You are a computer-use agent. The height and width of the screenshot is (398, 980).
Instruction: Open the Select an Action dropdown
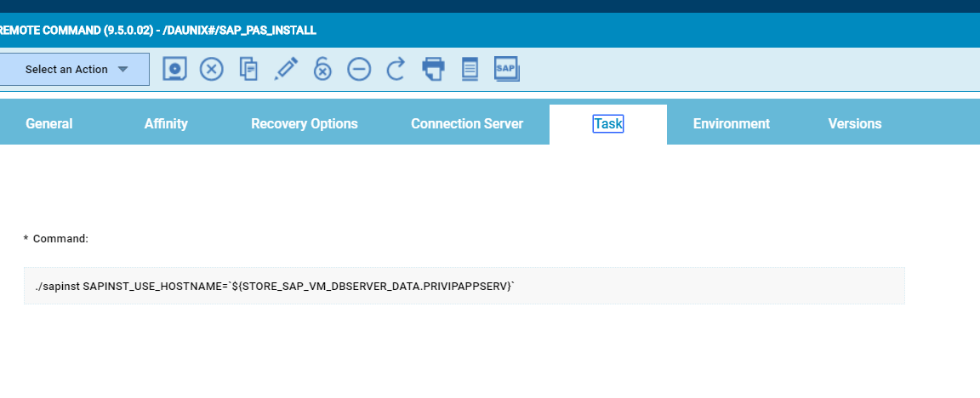[x=76, y=70]
